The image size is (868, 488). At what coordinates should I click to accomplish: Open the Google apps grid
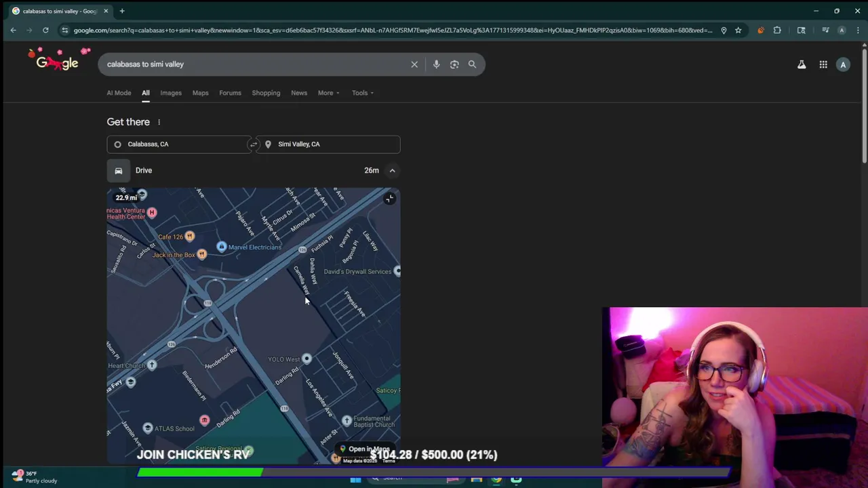tap(823, 64)
